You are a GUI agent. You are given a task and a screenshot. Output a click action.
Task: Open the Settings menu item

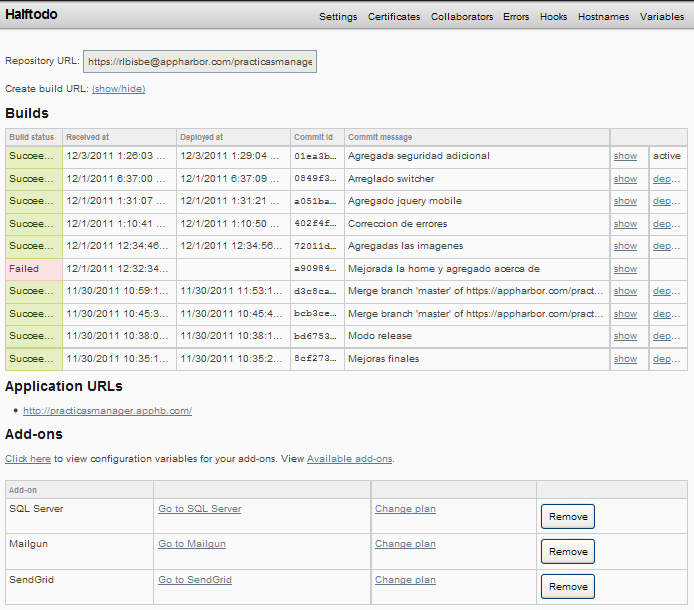(x=338, y=17)
